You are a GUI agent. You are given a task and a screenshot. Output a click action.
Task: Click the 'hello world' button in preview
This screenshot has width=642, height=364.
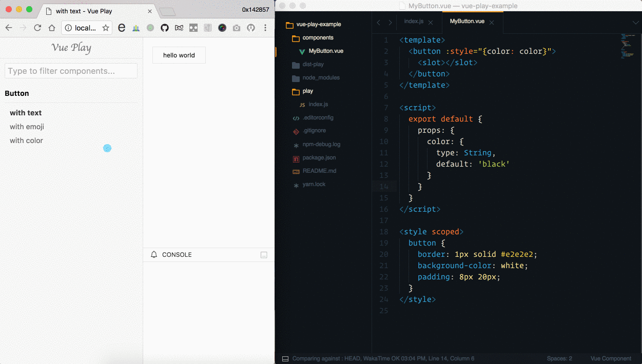point(179,55)
